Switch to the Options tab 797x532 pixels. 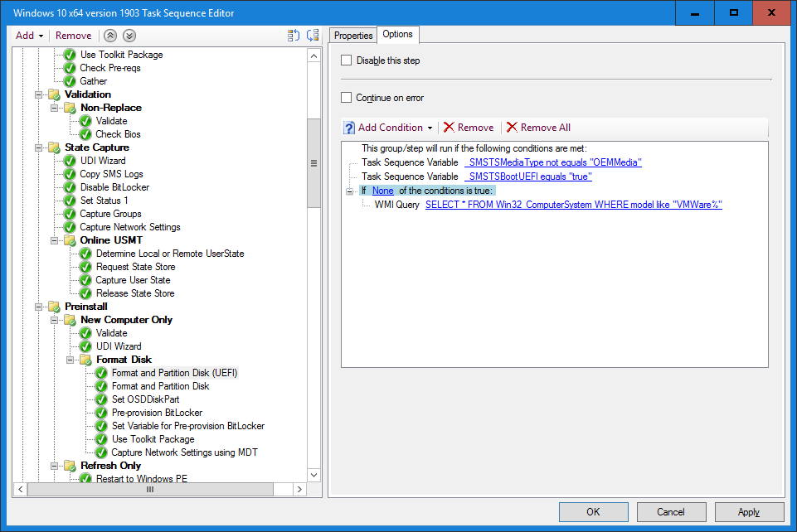[x=397, y=34]
